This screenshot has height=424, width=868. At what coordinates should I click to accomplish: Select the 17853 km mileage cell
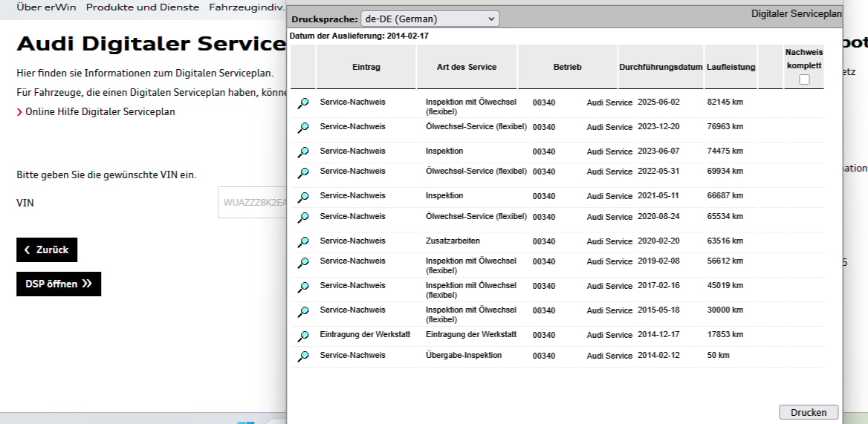[725, 334]
